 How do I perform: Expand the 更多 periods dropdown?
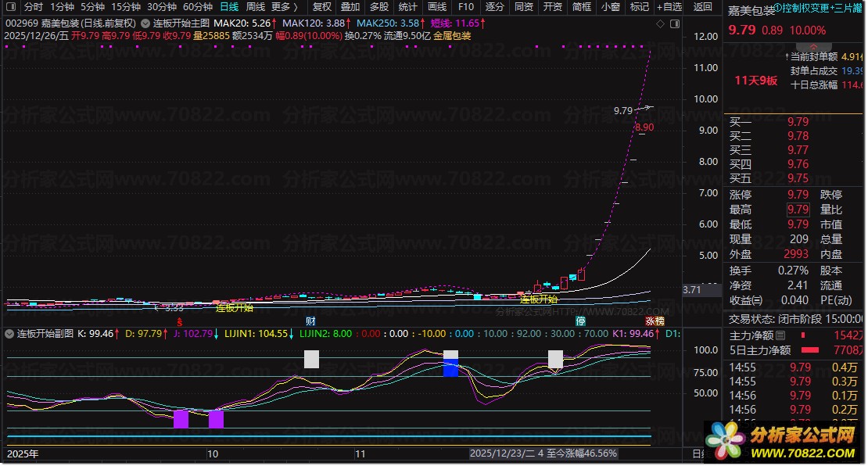click(285, 6)
